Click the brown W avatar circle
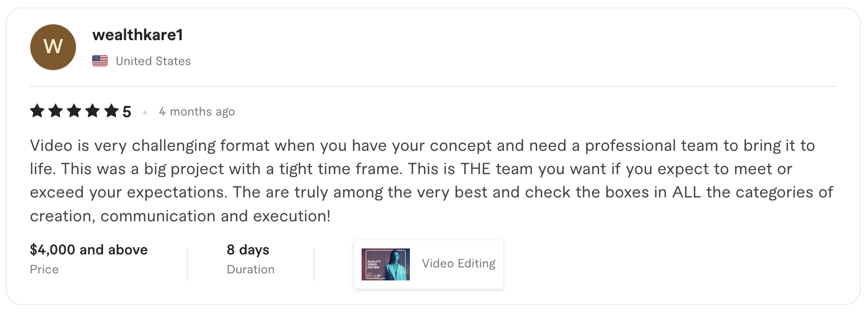The height and width of the screenshot is (313, 868). click(53, 47)
